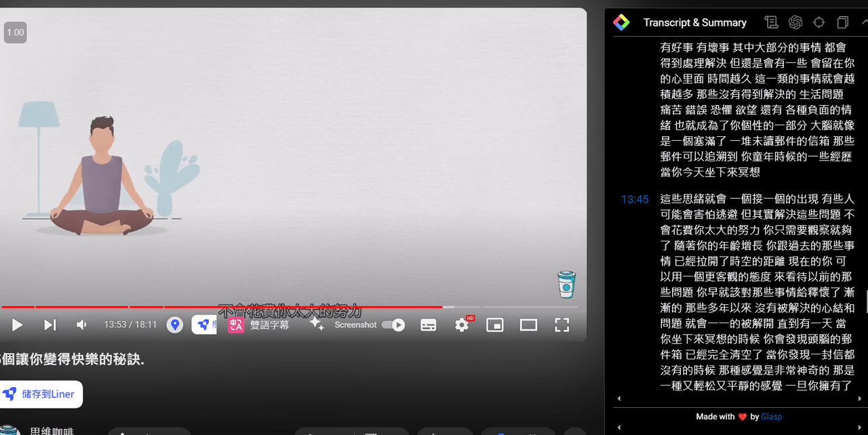Click the 雙語字幕 label
Image resolution: width=868 pixels, height=435 pixels.
click(269, 325)
